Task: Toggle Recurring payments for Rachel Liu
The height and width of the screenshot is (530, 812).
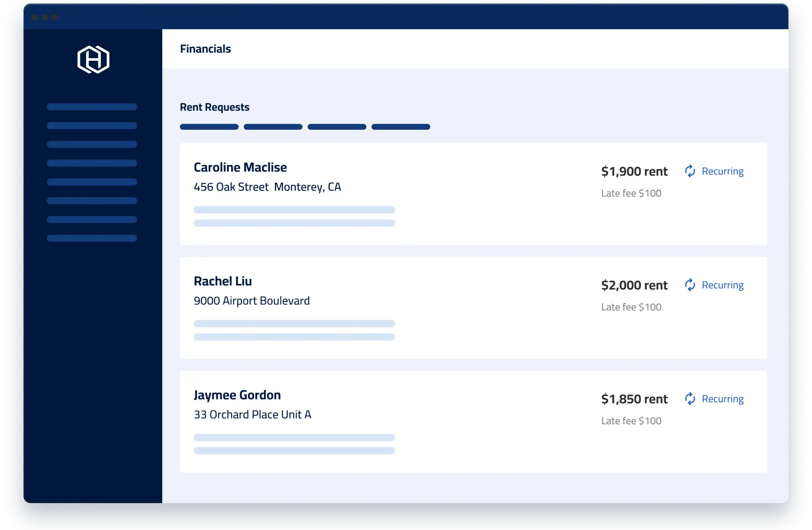Action: pyautogui.click(x=722, y=284)
